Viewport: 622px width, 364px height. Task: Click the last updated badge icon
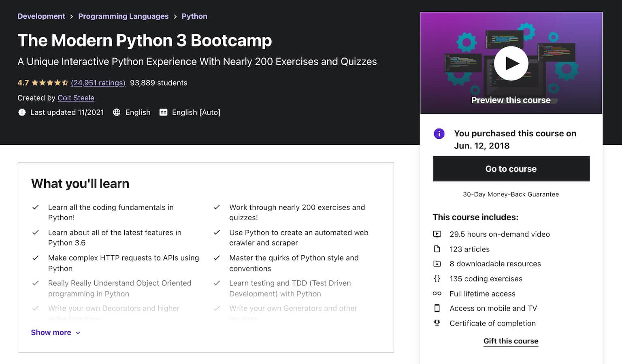pyautogui.click(x=22, y=112)
